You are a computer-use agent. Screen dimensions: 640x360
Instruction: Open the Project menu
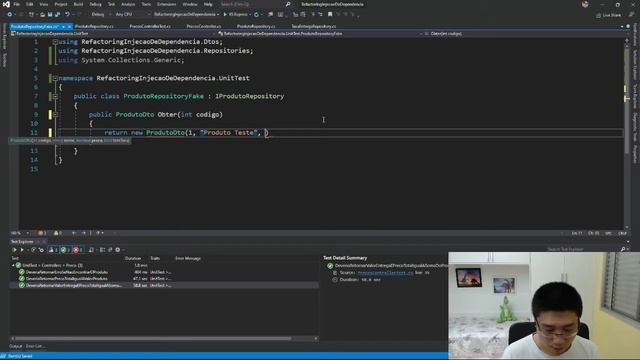61,4
